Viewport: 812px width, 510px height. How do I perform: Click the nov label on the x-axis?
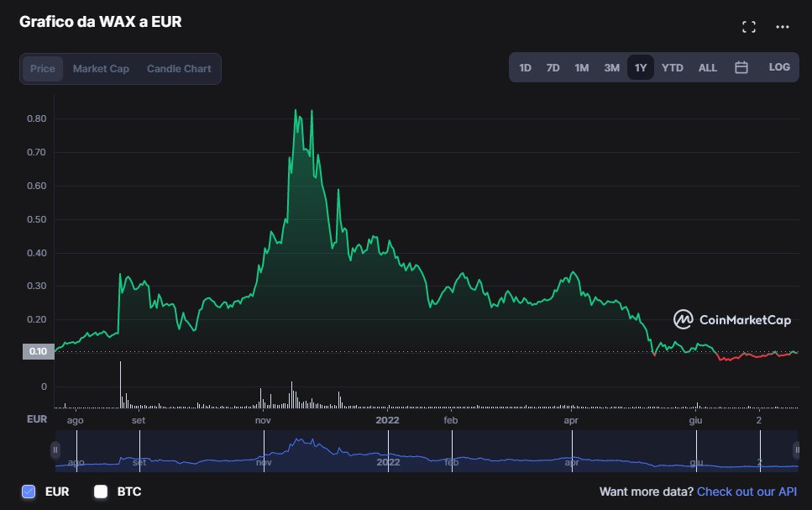pyautogui.click(x=263, y=420)
